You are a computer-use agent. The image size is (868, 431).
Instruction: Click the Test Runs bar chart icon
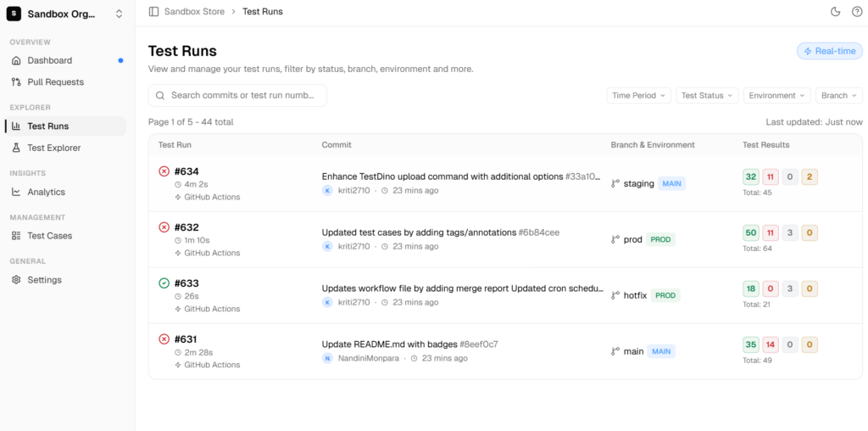[x=17, y=126]
